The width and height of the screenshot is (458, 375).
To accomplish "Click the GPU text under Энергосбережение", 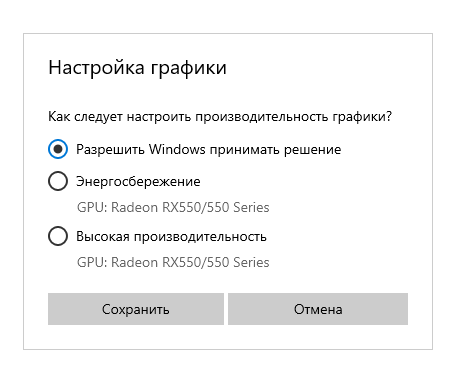I will coord(173,207).
